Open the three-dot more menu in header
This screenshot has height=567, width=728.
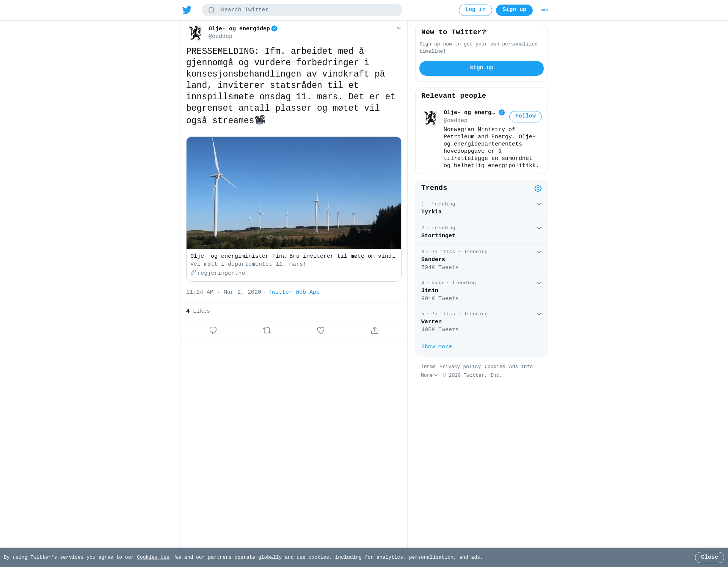click(x=544, y=10)
